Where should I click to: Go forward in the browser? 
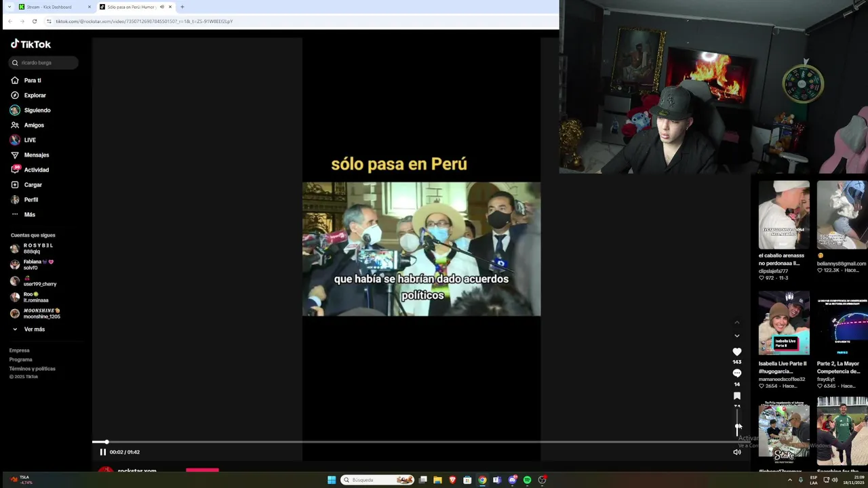22,21
